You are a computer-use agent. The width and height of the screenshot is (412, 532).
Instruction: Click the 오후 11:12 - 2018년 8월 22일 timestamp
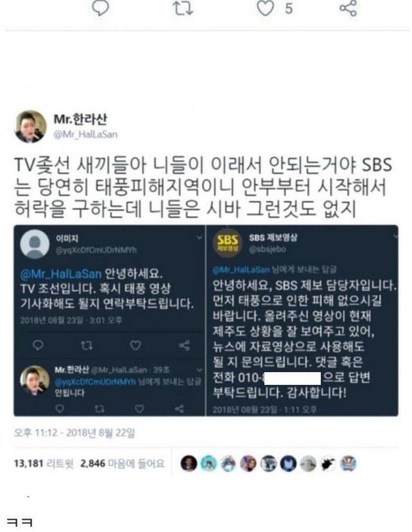[74, 433]
